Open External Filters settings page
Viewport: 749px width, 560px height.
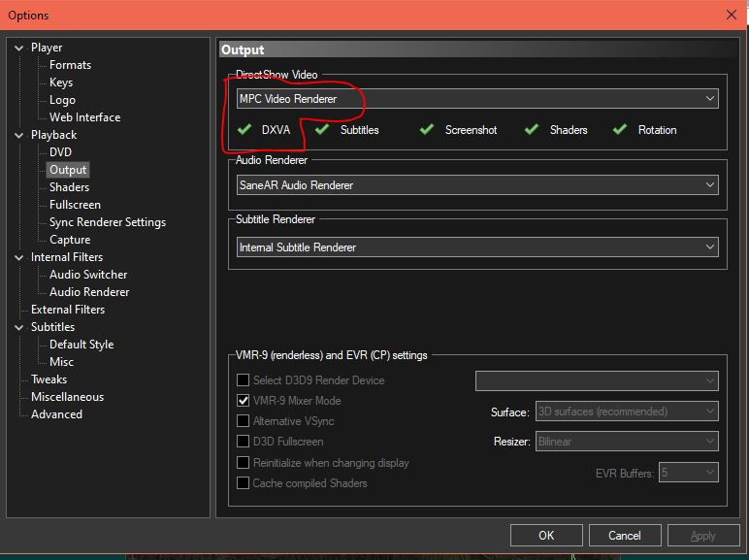point(68,310)
